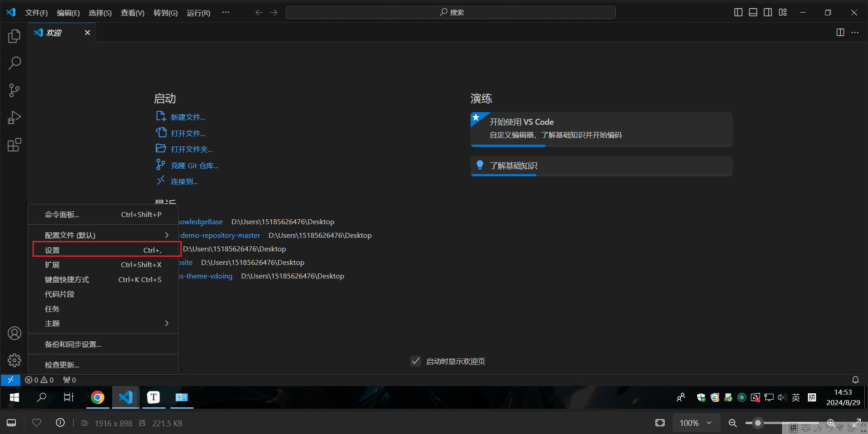Expand the 主题 submenu
The height and width of the screenshot is (434, 868).
pos(104,323)
